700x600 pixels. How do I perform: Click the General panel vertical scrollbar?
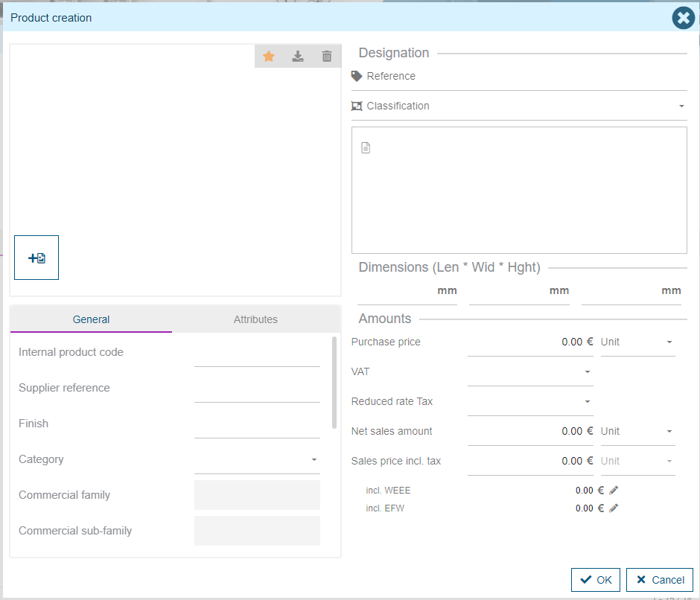334,383
